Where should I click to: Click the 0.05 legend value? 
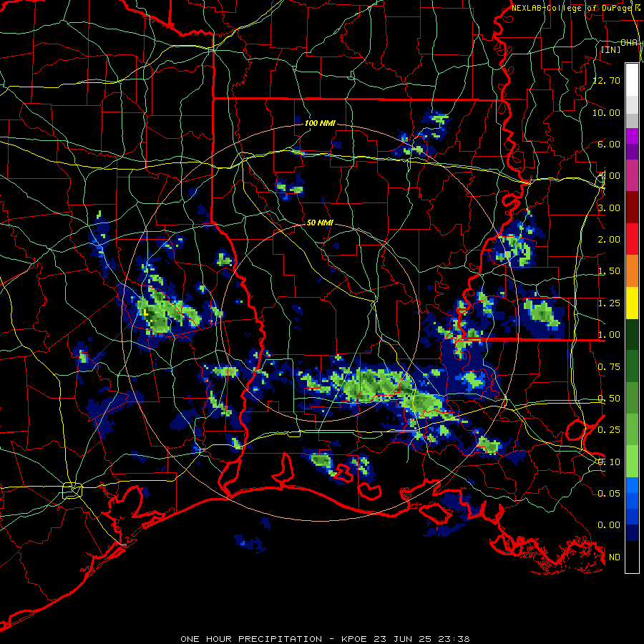tap(609, 493)
